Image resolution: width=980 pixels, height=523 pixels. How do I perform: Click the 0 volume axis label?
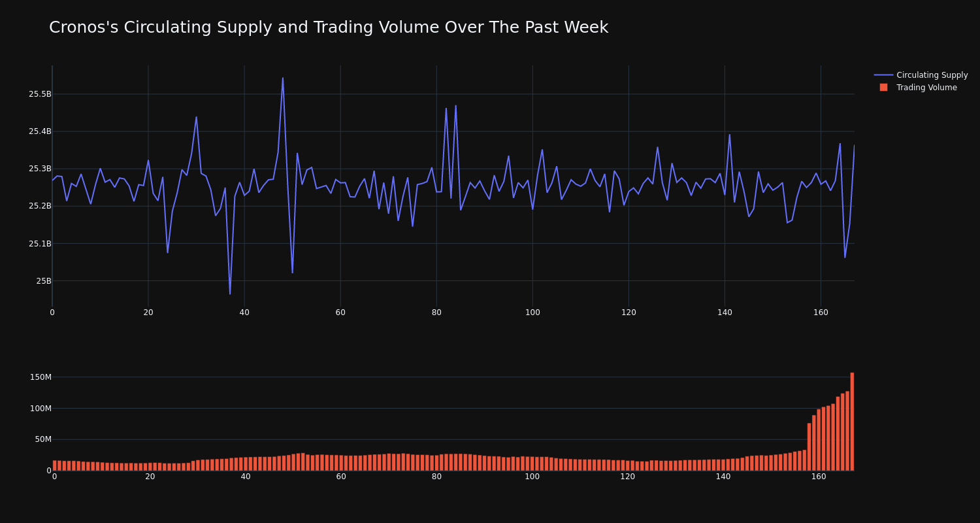click(48, 471)
